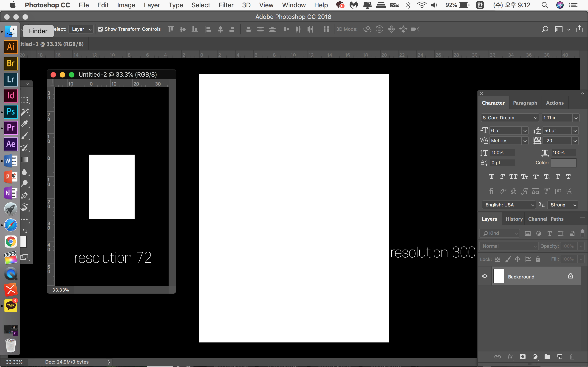Click the Faux Bold text style icon

491,177
